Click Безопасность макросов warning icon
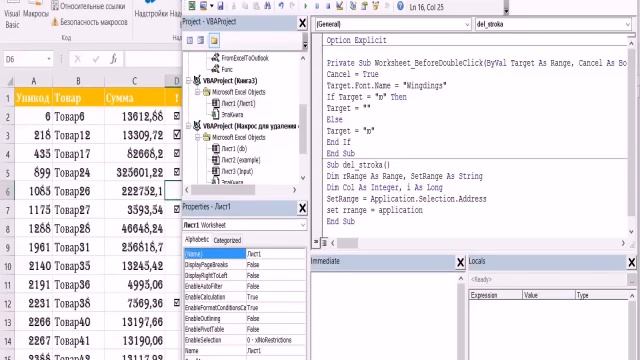The height and width of the screenshot is (360, 640). 55,22
